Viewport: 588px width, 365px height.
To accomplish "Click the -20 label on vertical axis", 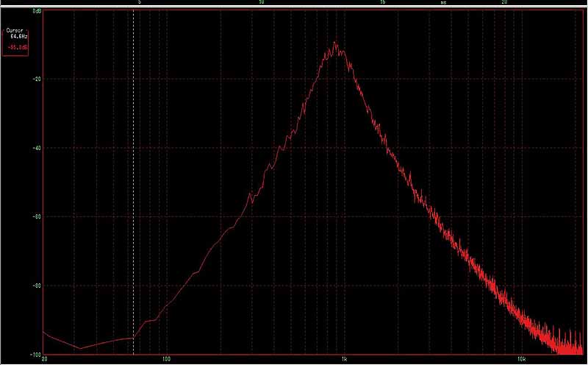I will click(x=36, y=79).
